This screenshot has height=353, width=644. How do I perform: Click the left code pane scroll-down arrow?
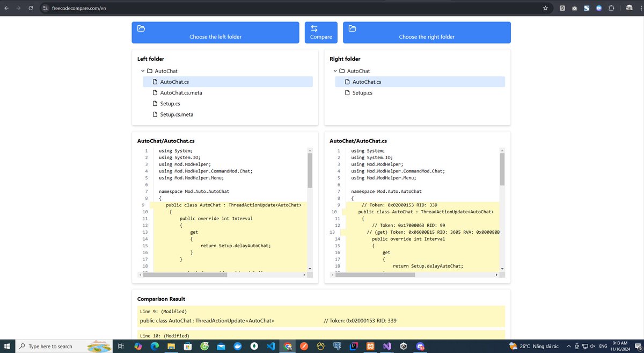click(310, 268)
